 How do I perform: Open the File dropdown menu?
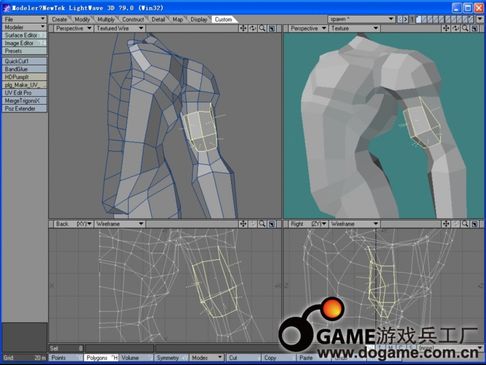(x=24, y=19)
